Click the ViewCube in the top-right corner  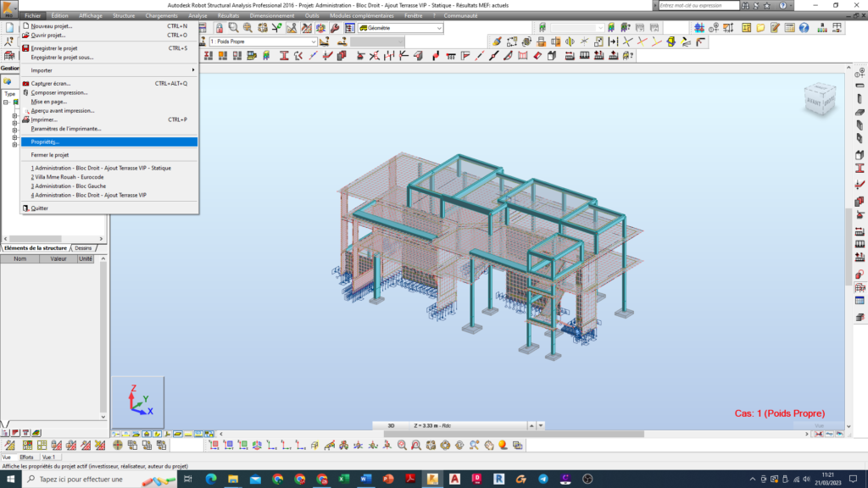818,97
